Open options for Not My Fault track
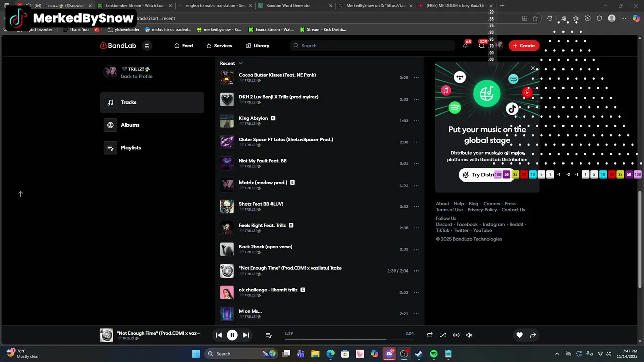 pos(416,163)
